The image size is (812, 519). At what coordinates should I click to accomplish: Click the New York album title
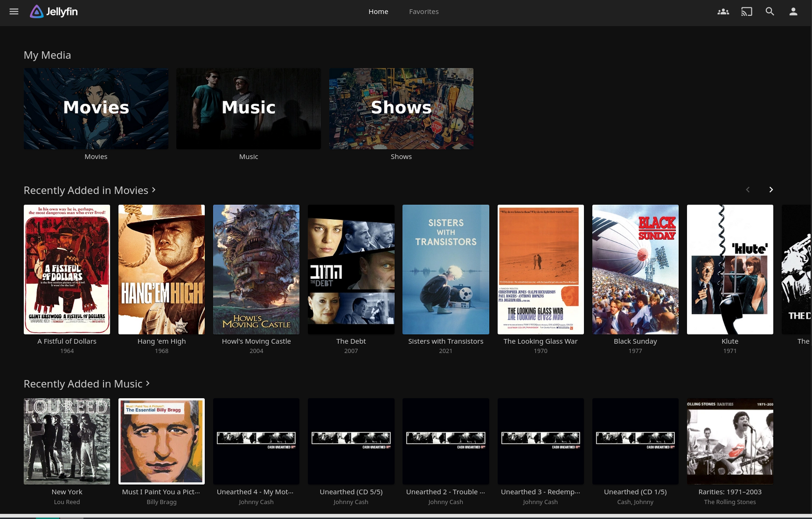67,492
